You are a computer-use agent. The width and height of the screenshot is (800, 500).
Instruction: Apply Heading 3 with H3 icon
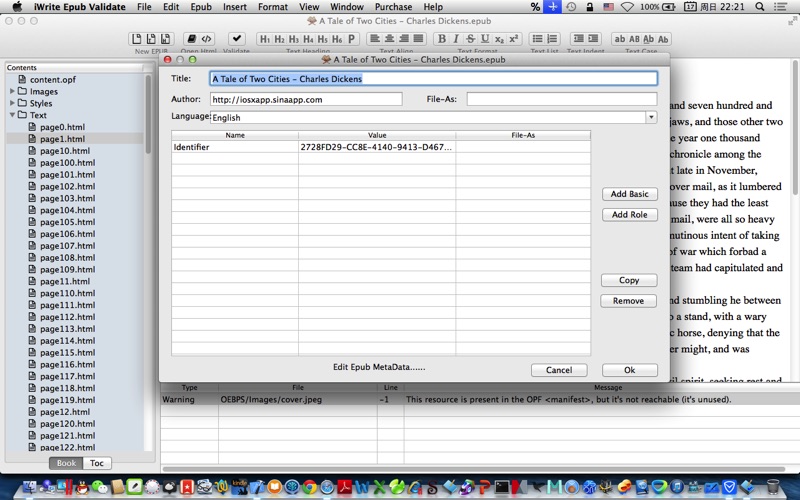coord(294,39)
